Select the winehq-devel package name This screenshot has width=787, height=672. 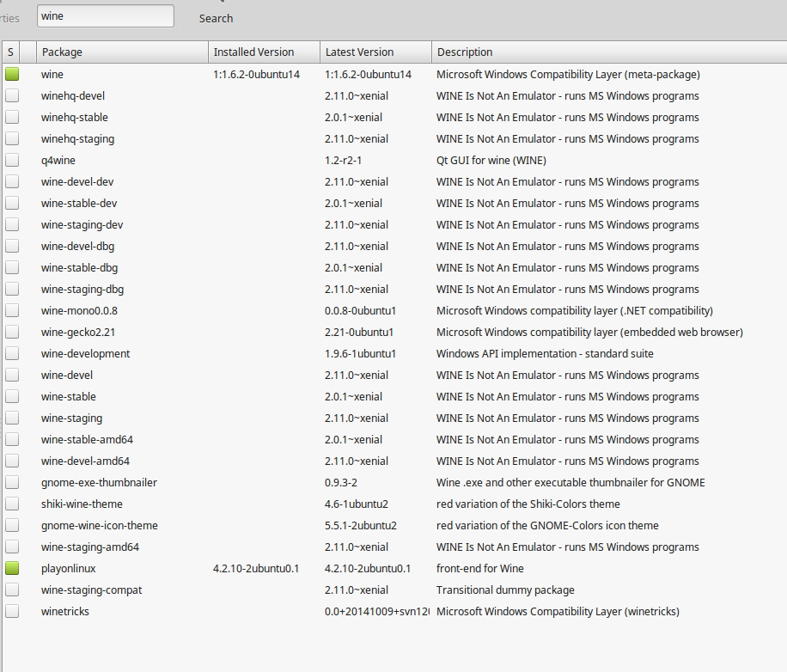coord(73,96)
